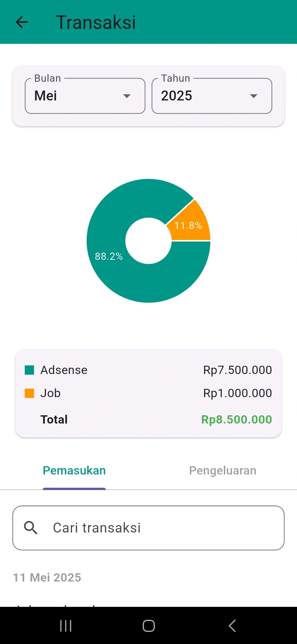Click the Adsense Rp7.500.000 row
The width and height of the screenshot is (297, 644).
tap(148, 370)
